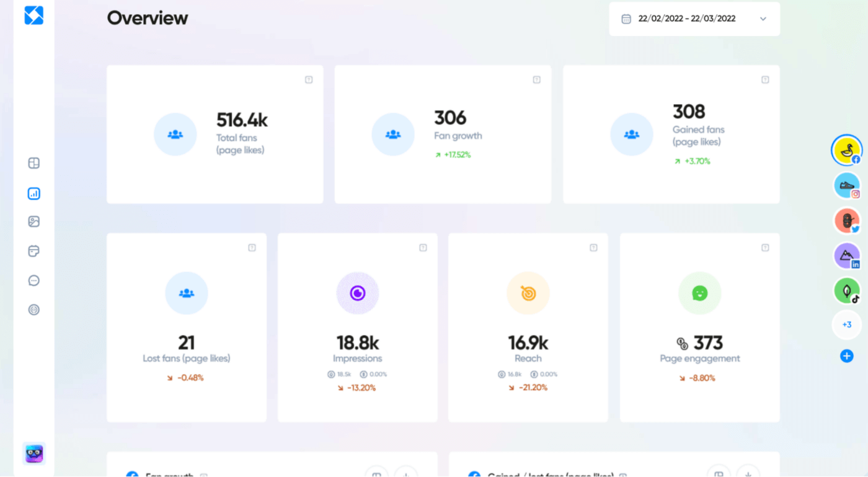This screenshot has width=868, height=477.
Task: Open the messages chat icon in sidebar
Action: tap(34, 280)
